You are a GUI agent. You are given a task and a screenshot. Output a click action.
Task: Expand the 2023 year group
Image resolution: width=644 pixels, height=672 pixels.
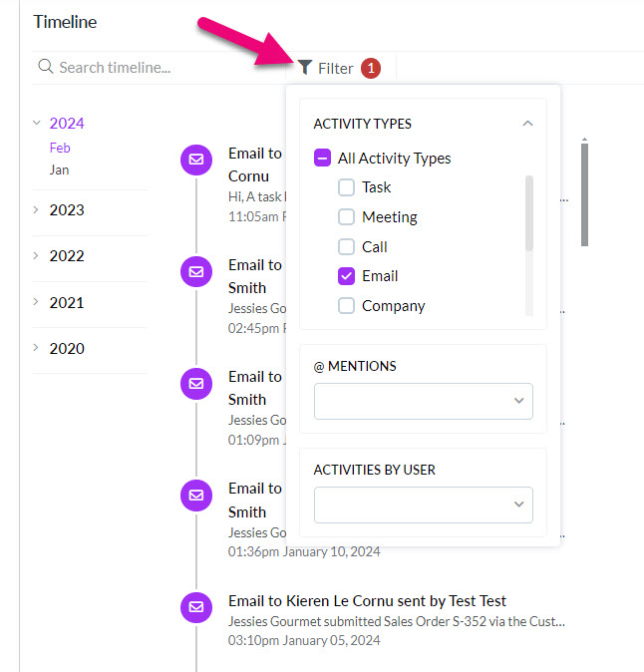(x=67, y=210)
